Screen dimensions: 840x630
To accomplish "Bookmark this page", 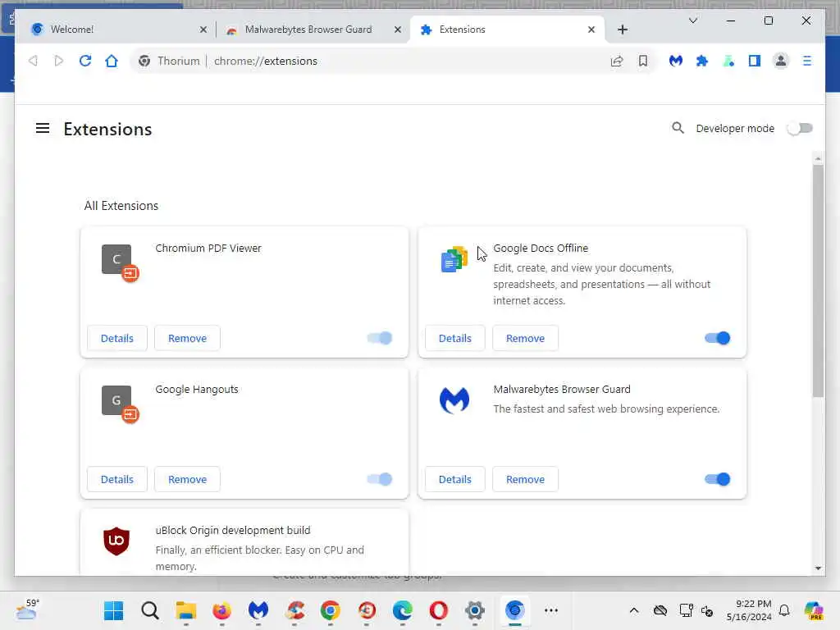I will 643,61.
